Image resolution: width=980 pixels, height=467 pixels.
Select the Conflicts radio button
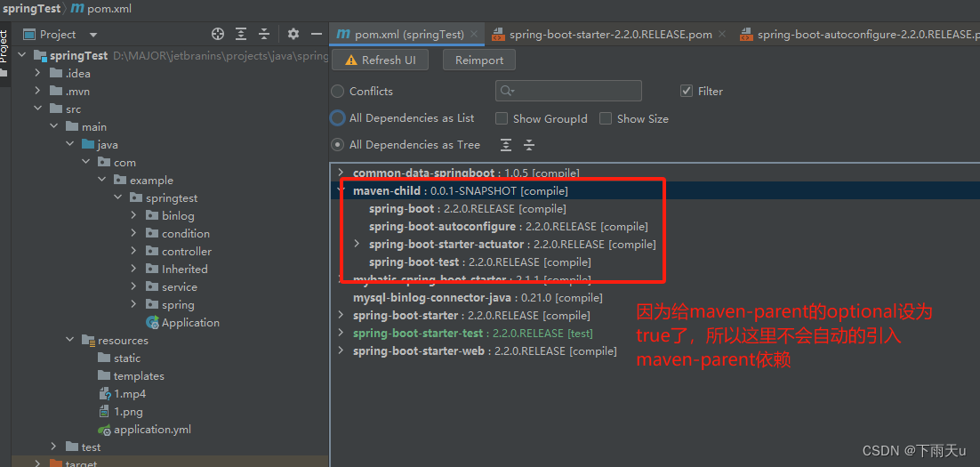338,92
